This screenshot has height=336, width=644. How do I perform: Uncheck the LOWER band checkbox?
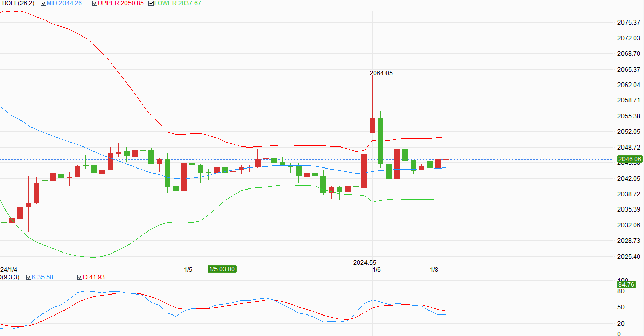[x=151, y=3]
